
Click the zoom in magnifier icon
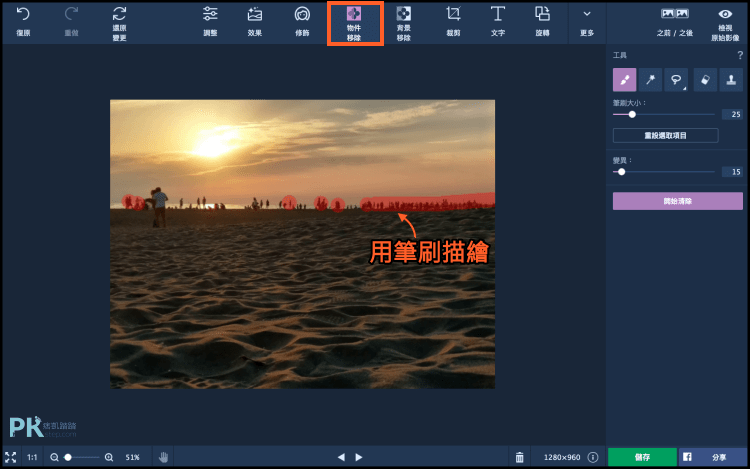pos(109,458)
